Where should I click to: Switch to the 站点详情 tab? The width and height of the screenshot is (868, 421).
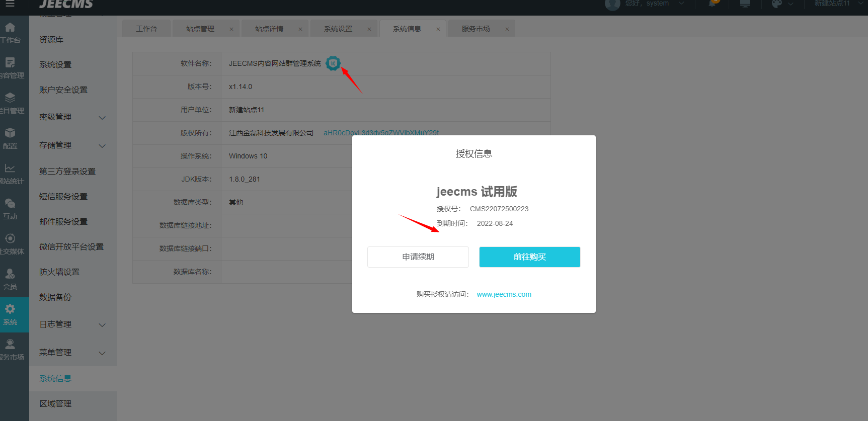pyautogui.click(x=269, y=29)
